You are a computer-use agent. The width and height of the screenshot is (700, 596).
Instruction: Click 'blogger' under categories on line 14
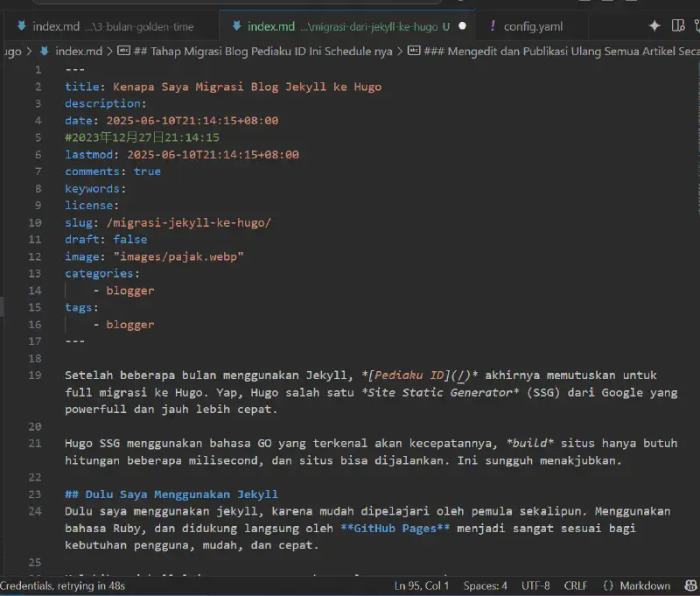click(129, 291)
